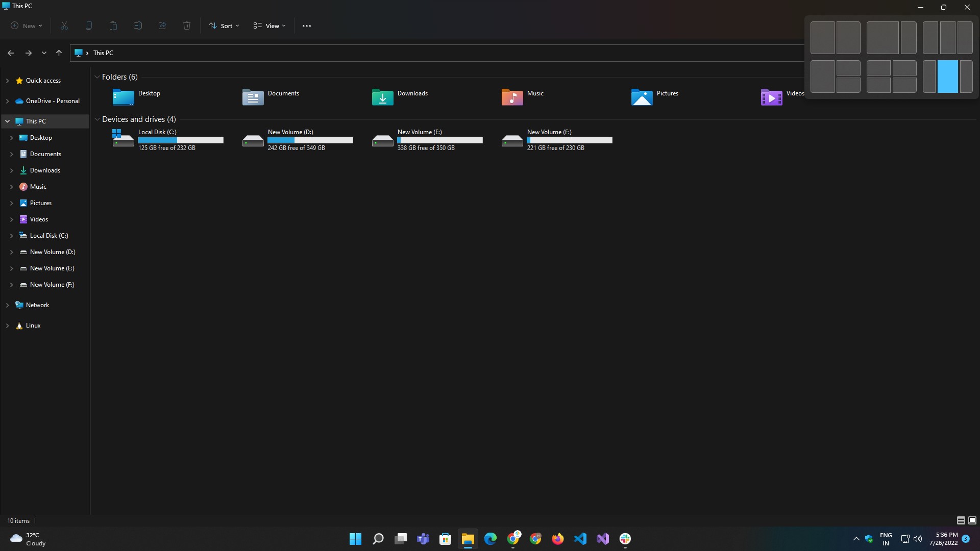
Task: Open the Sort dropdown menu
Action: coord(224,26)
